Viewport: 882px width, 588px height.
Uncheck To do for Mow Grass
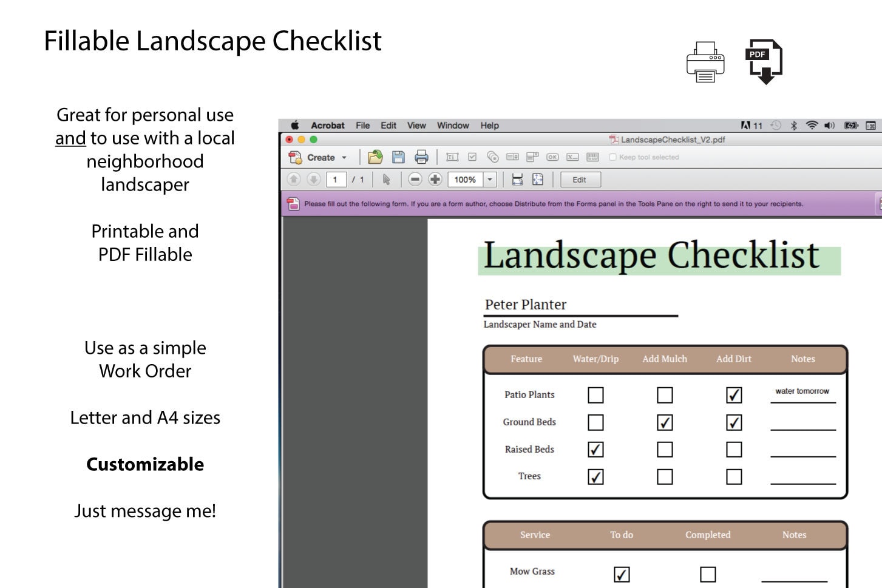[x=620, y=573]
